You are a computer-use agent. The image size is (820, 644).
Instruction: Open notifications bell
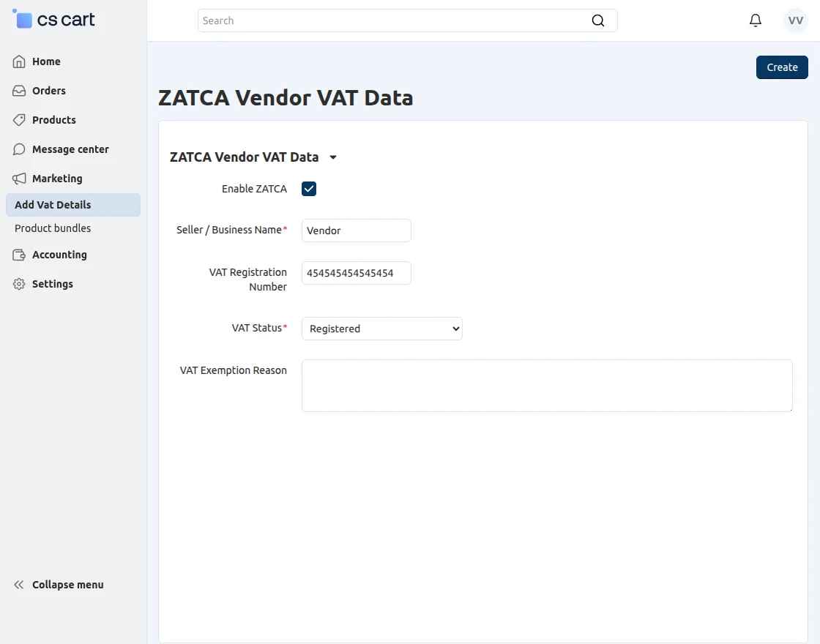pos(755,20)
